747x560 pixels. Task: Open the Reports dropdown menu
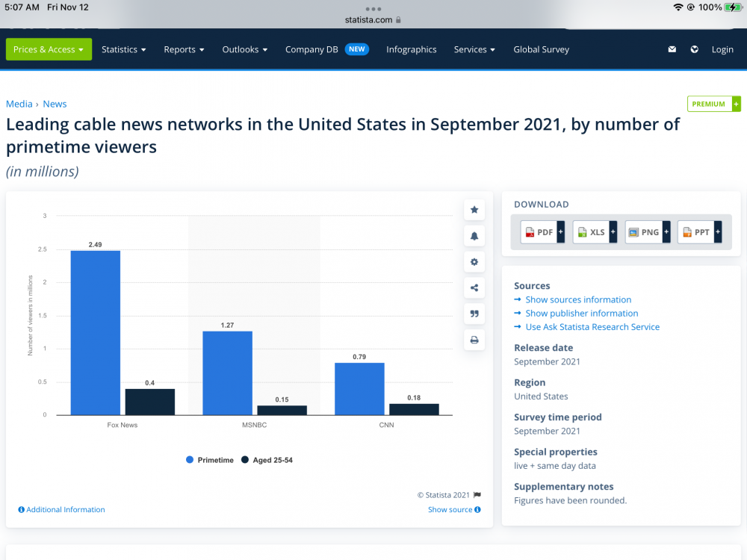(184, 49)
